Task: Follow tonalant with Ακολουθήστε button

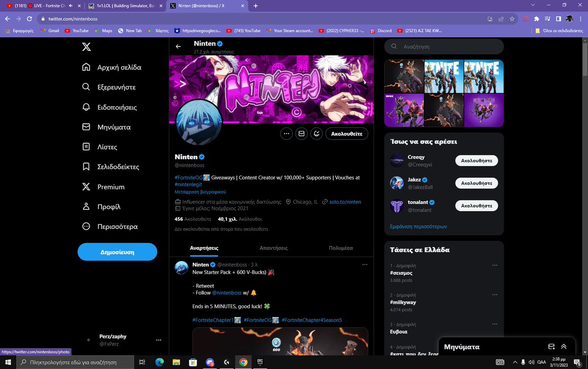Action: click(476, 205)
